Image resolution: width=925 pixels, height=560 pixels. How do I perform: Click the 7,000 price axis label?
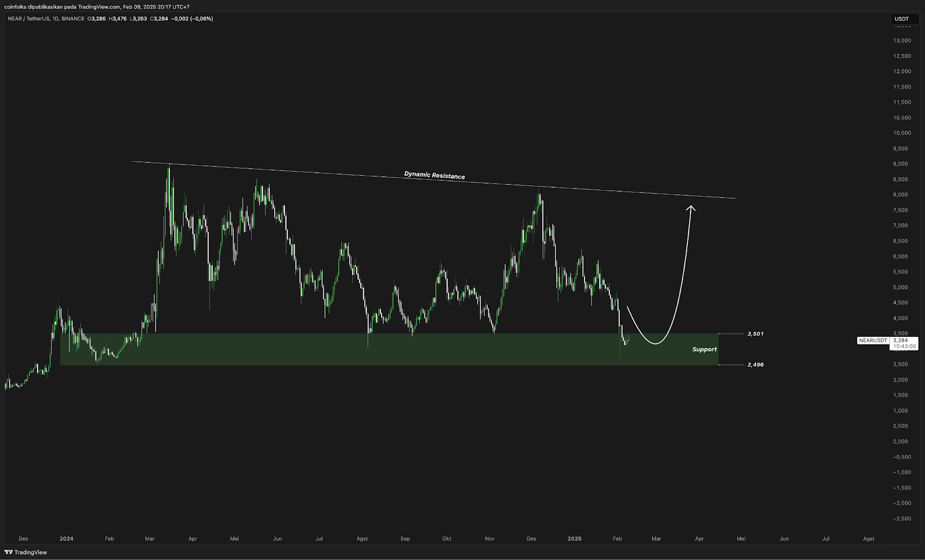pyautogui.click(x=900, y=226)
